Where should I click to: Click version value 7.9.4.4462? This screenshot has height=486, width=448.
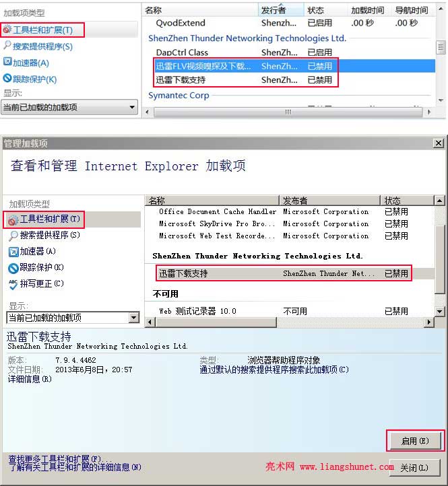pos(75,360)
